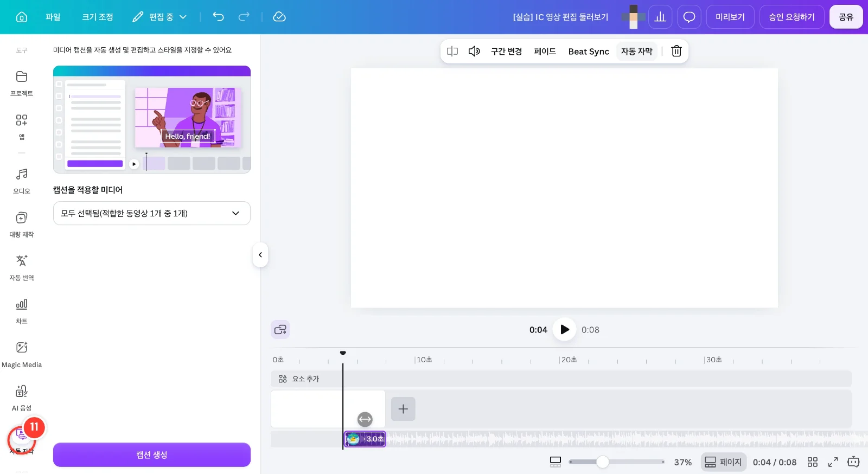This screenshot has width=868, height=474.
Task: Open the 파일 menu
Action: (53, 17)
